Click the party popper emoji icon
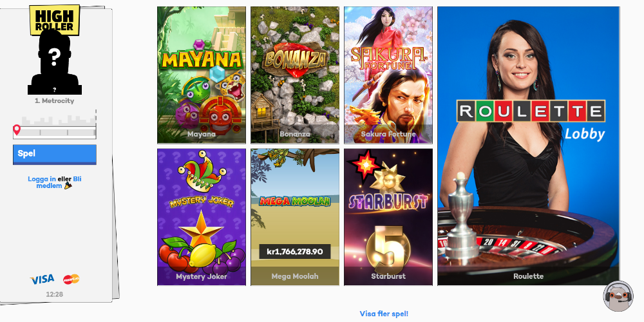 [x=68, y=185]
